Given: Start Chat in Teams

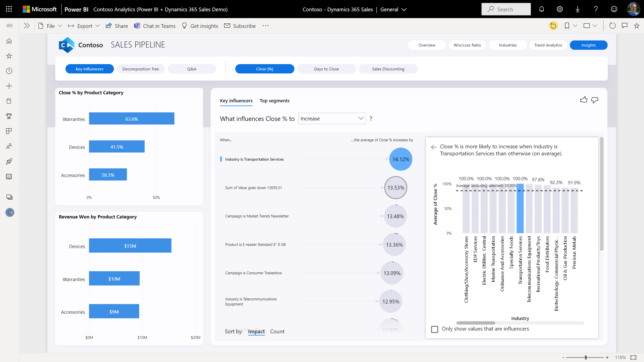Looking at the screenshot, I should pyautogui.click(x=155, y=26).
